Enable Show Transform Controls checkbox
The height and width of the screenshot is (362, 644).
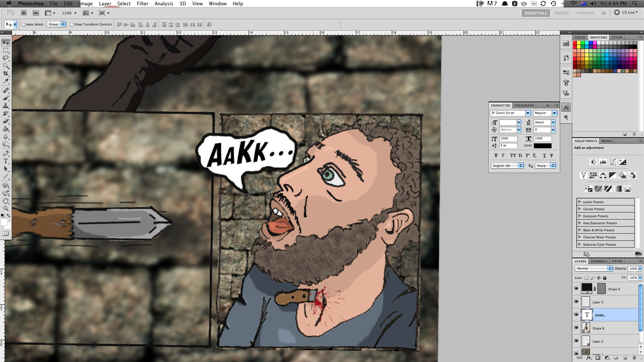(72, 24)
